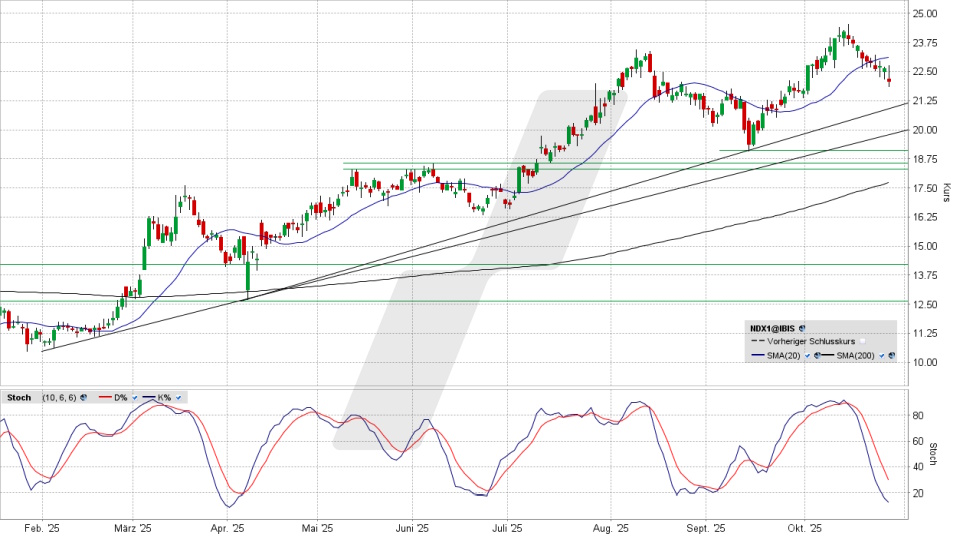Click the black SMA(200) legend line sample
This screenshot has width=960, height=540.
[x=827, y=355]
